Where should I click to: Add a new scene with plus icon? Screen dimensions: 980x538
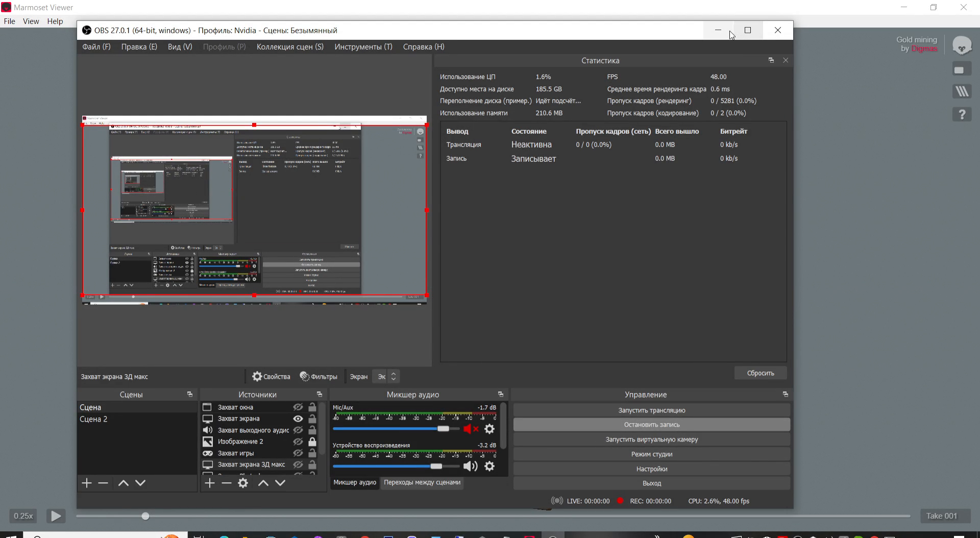point(87,483)
